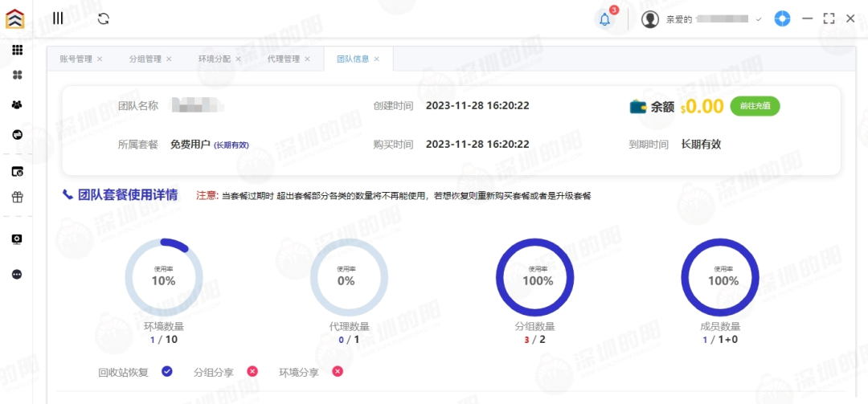Open the gift box sidebar icon

click(17, 197)
